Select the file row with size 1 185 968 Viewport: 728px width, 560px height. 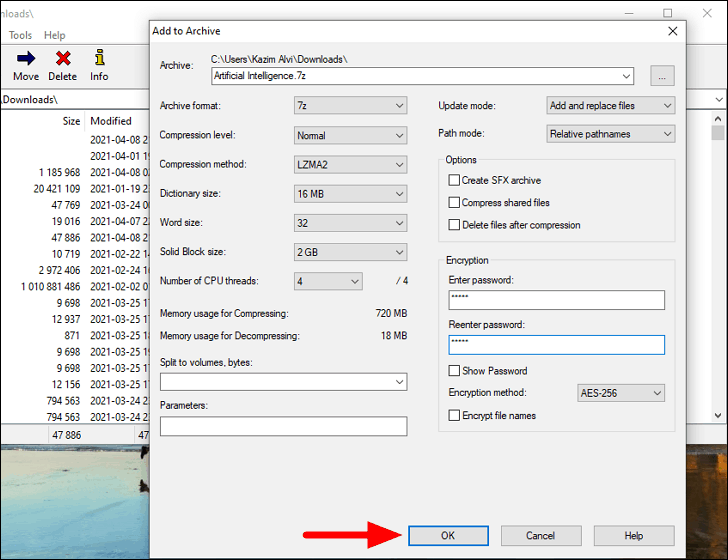74,173
